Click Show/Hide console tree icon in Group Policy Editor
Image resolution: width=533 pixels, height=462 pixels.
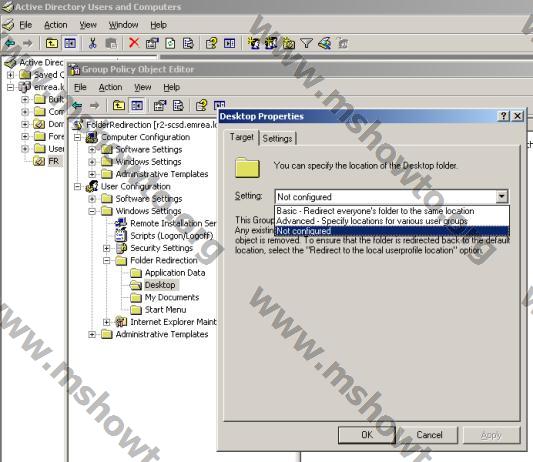coord(137,105)
